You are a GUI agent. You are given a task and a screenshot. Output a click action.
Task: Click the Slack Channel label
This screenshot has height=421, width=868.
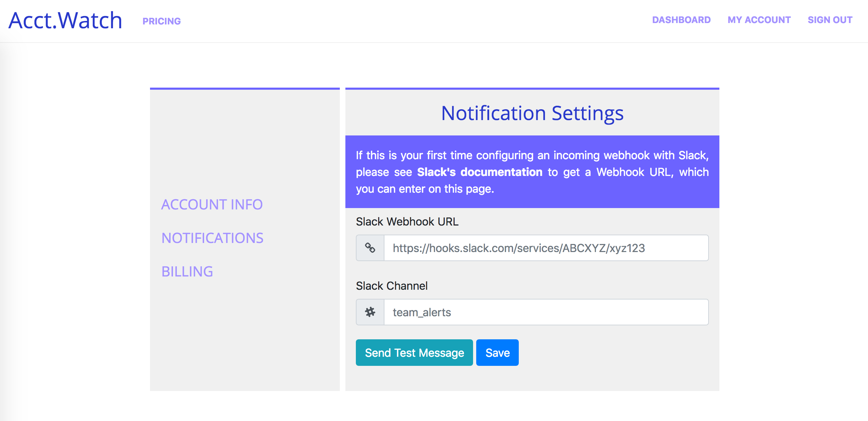(391, 286)
